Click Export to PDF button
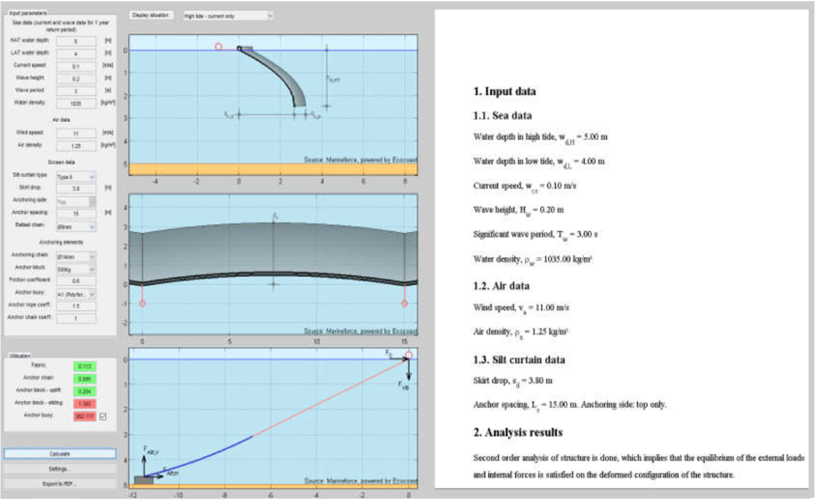 pos(60,483)
